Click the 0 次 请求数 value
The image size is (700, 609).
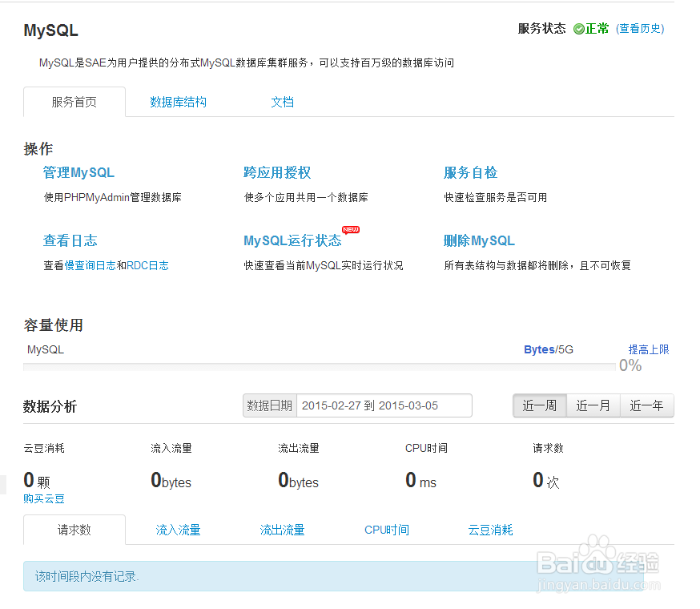[x=546, y=481]
